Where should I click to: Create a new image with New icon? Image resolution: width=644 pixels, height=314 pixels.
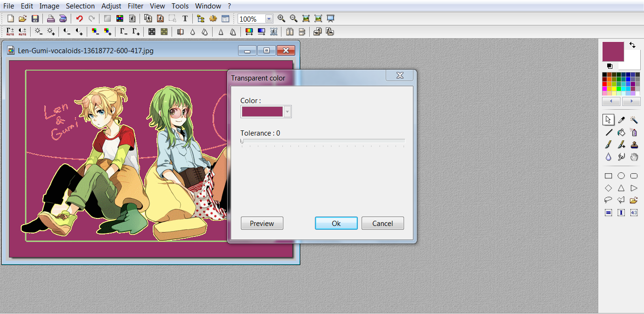tap(10, 18)
